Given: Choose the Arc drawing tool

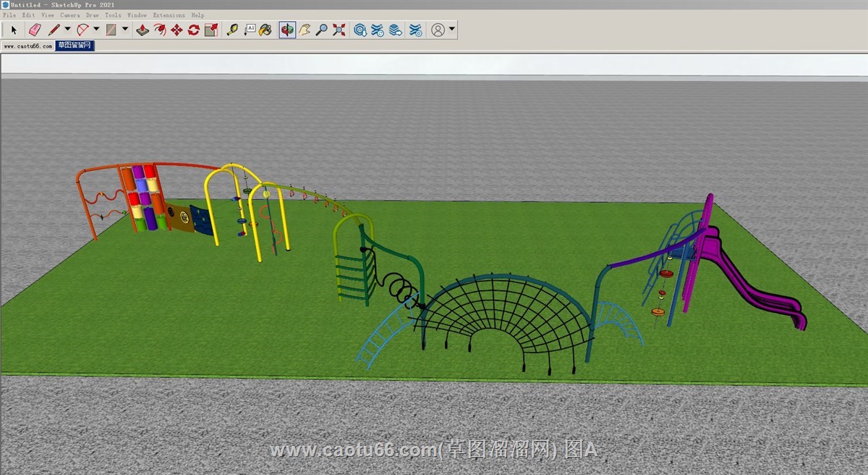Looking at the screenshot, I should point(82,30).
